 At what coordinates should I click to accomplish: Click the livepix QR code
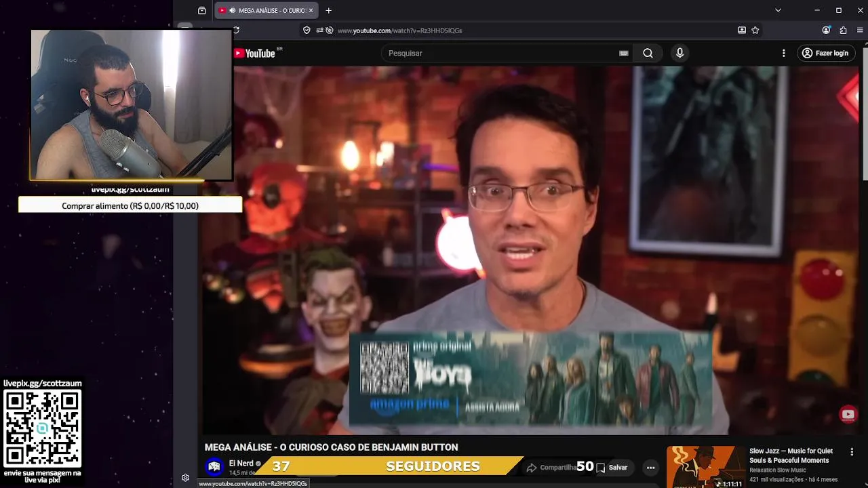click(x=42, y=429)
